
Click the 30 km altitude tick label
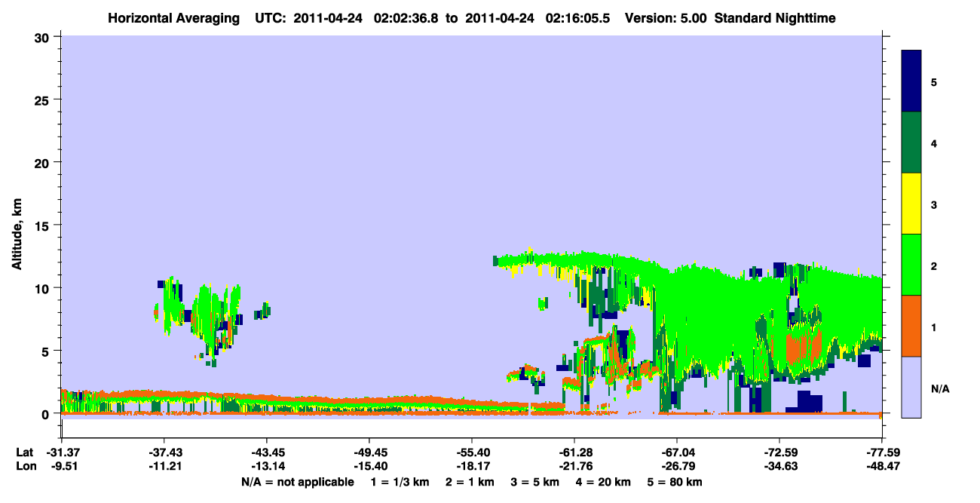point(44,37)
